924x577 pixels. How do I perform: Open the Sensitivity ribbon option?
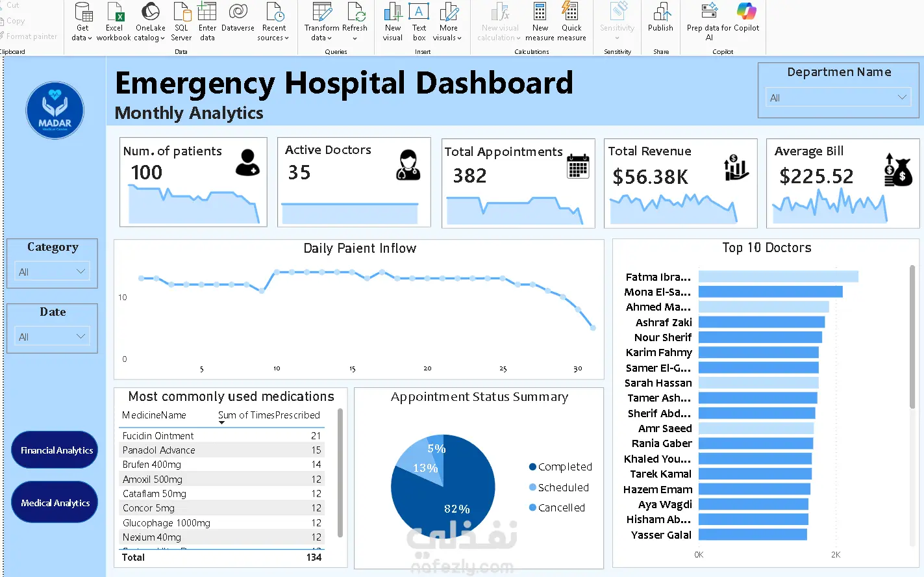click(617, 21)
